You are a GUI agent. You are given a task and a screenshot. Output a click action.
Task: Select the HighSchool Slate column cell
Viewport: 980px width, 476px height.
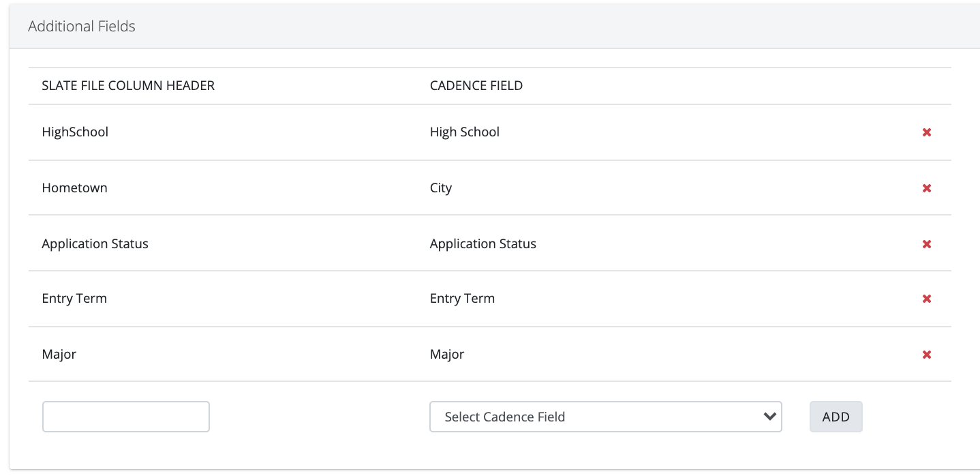[x=75, y=132]
